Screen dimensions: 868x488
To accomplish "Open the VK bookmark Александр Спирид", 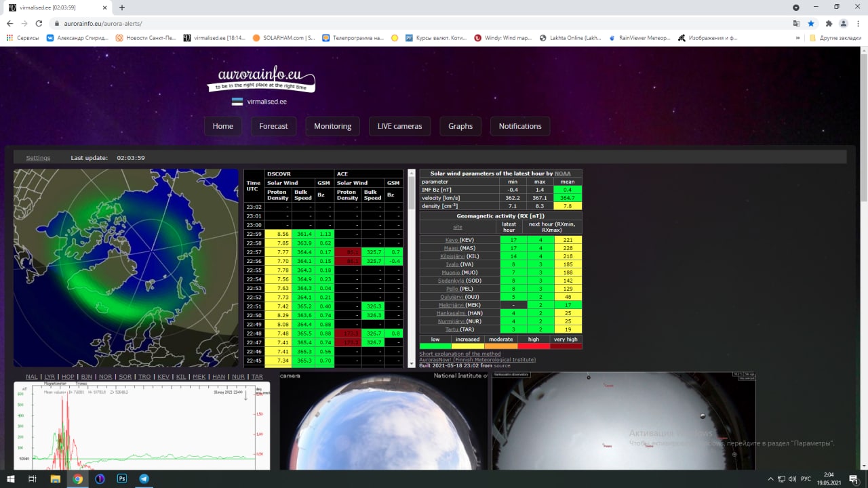I will pos(77,38).
